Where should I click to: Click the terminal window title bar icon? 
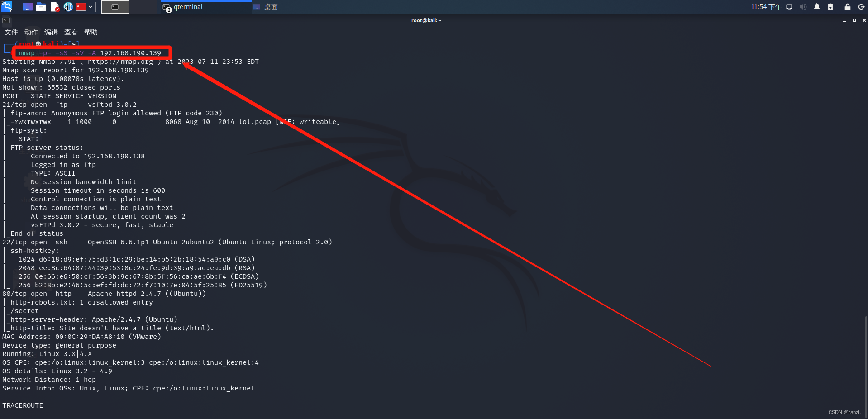pos(6,20)
